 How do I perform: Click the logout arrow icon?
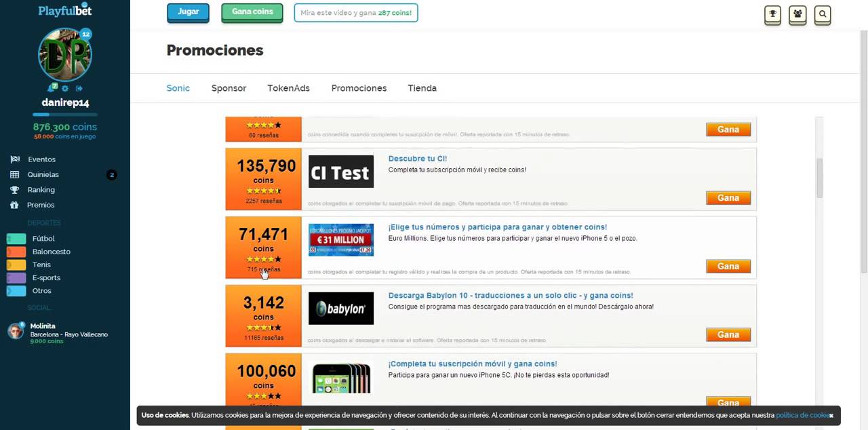point(79,88)
